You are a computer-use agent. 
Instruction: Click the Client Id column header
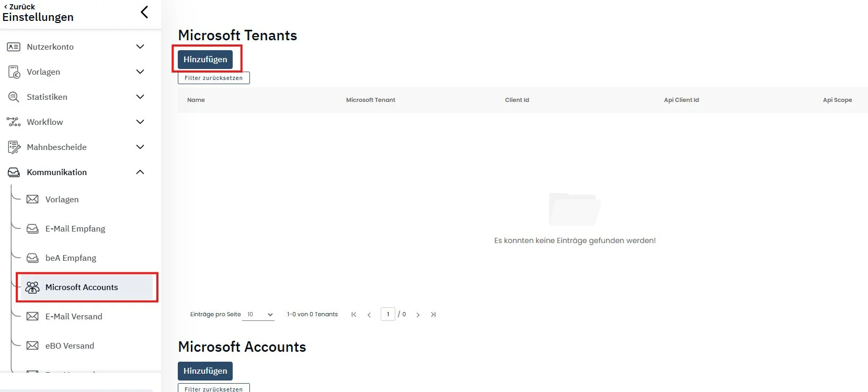pyautogui.click(x=517, y=100)
